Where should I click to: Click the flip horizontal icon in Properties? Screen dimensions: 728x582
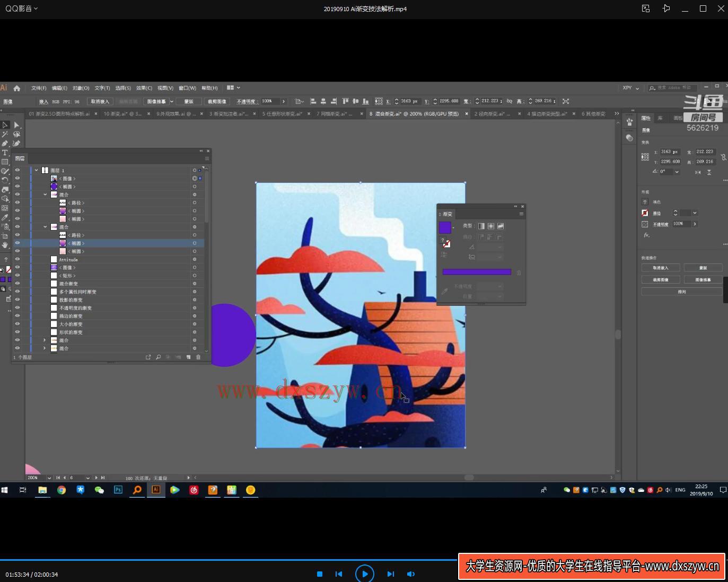click(698, 172)
